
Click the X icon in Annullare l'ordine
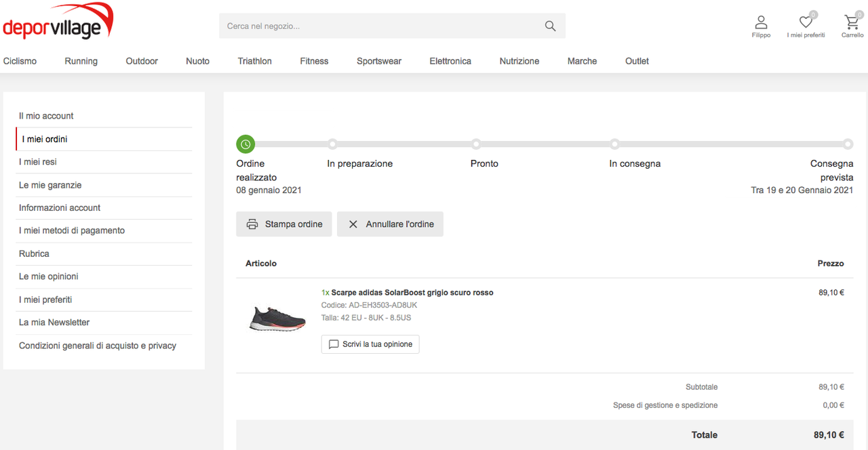tap(353, 224)
